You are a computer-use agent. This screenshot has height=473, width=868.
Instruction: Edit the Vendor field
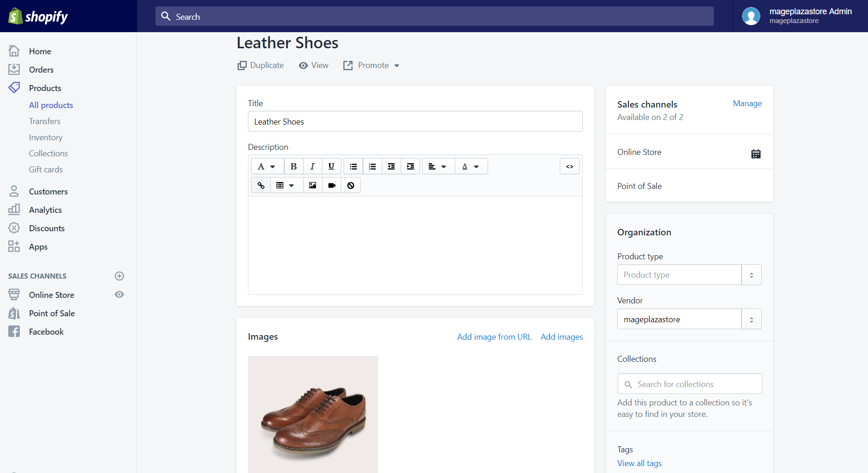tap(679, 319)
